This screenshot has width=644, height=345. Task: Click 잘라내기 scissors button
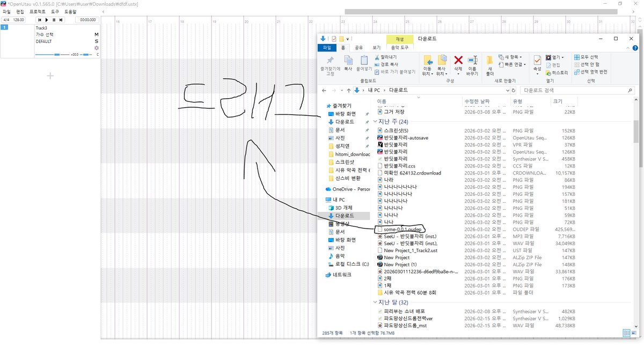pyautogui.click(x=386, y=57)
